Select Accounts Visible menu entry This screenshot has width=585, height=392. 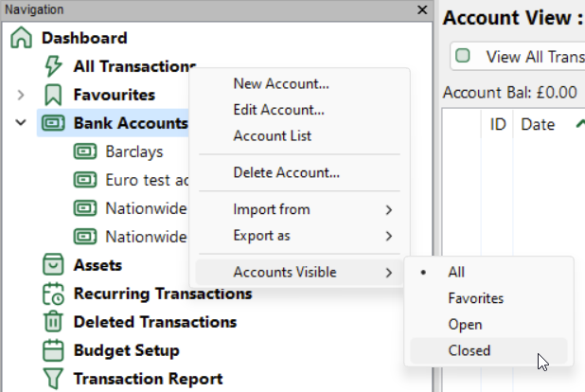299,272
